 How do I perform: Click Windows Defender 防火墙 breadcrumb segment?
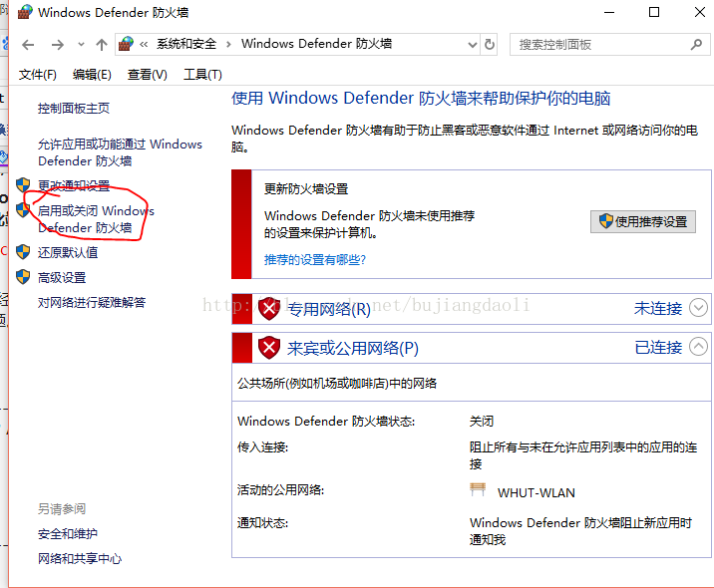(x=316, y=44)
